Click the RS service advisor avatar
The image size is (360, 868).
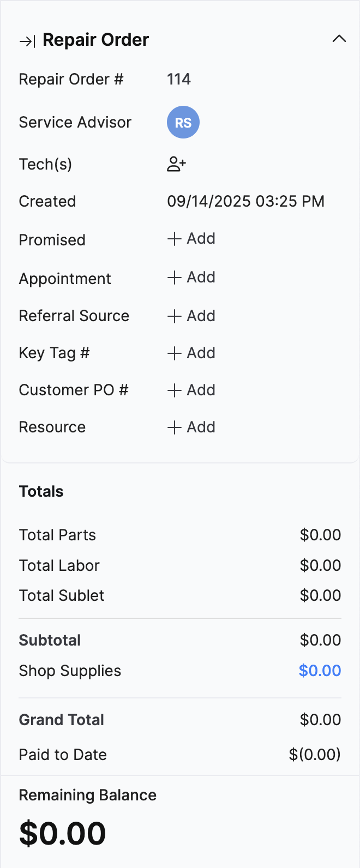183,122
